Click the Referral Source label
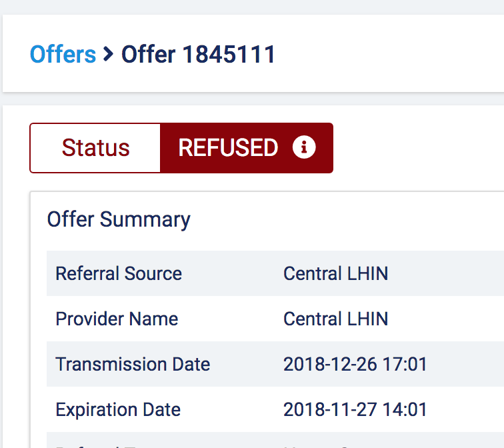The height and width of the screenshot is (448, 504). click(x=119, y=273)
